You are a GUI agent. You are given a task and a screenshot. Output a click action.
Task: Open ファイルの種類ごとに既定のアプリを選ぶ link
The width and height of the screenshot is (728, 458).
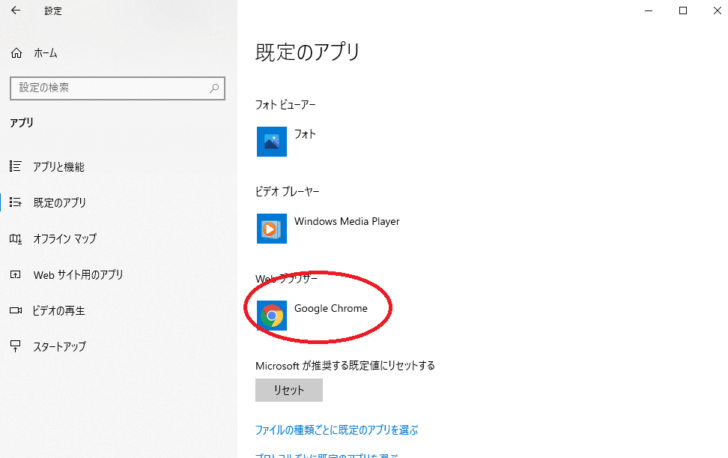point(337,430)
